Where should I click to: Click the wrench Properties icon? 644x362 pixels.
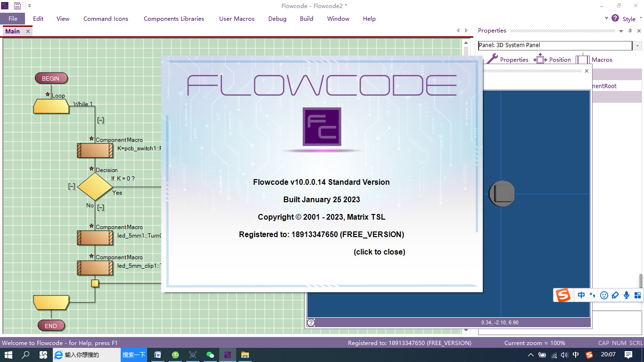click(492, 59)
